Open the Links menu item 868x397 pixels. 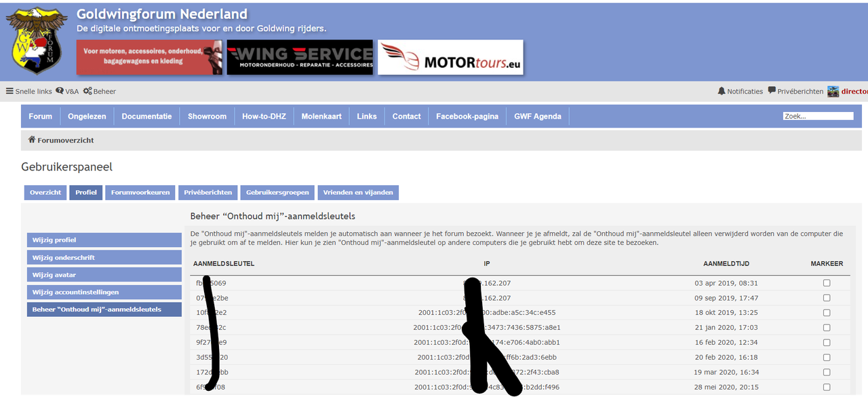(367, 116)
